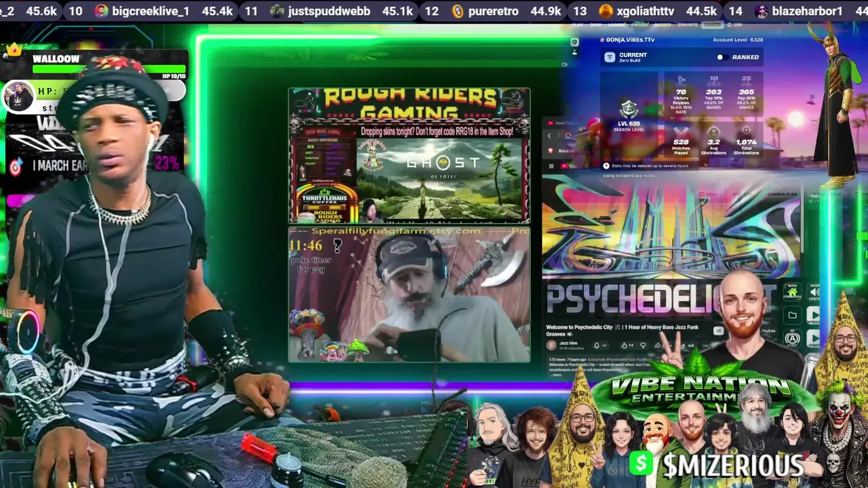
Task: Open the Jazz Hive channel name link
Action: click(568, 343)
